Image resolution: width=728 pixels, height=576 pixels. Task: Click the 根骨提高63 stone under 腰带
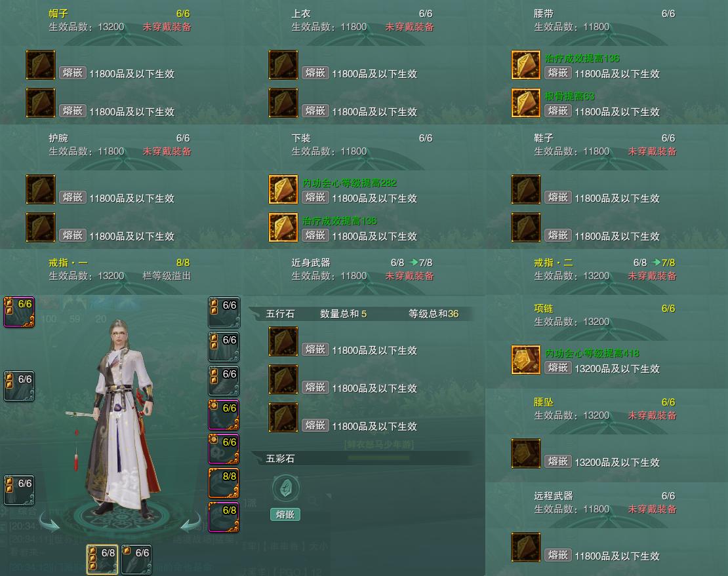click(x=525, y=103)
